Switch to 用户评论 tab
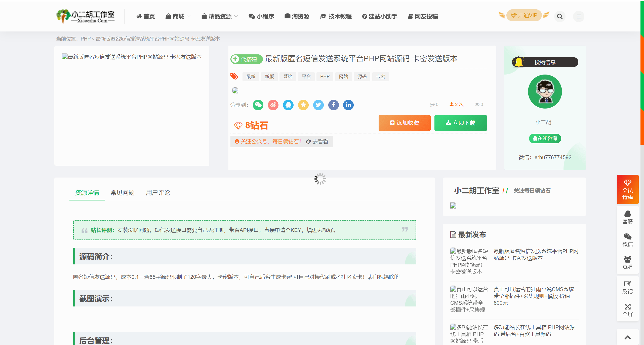This screenshot has height=345, width=644. pyautogui.click(x=158, y=193)
